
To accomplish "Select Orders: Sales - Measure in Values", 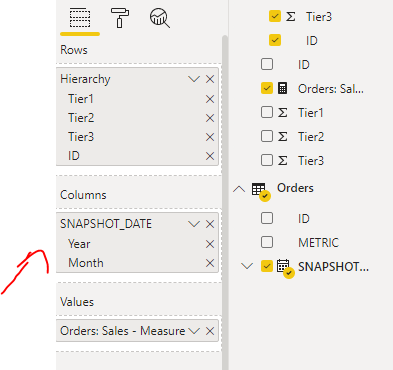I will click(123, 331).
